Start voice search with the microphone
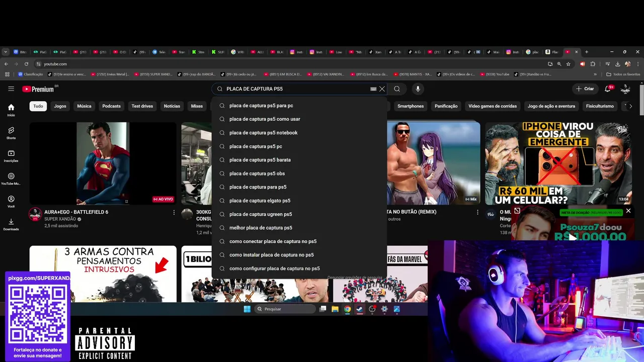The height and width of the screenshot is (362, 644). pos(418,89)
